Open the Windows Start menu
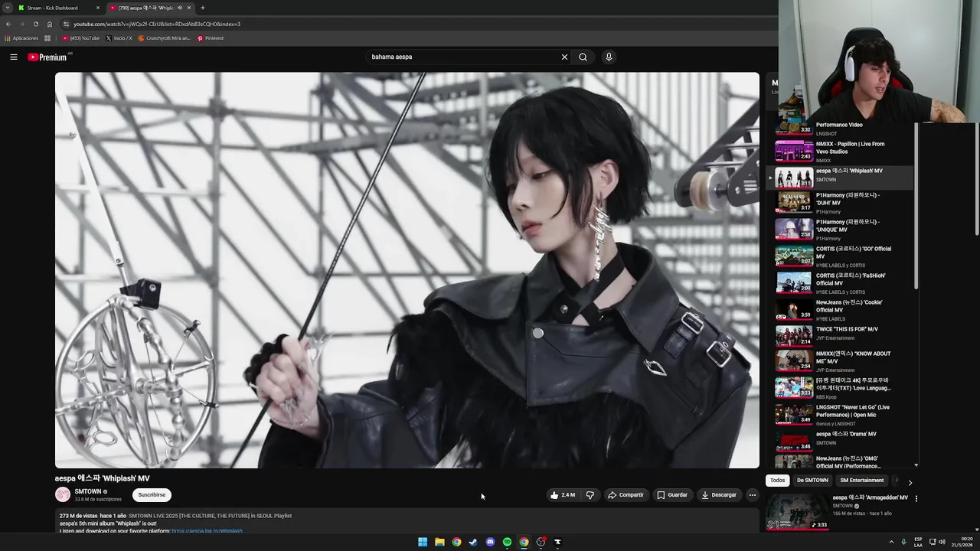Viewport: 980px width, 551px height. [423, 542]
